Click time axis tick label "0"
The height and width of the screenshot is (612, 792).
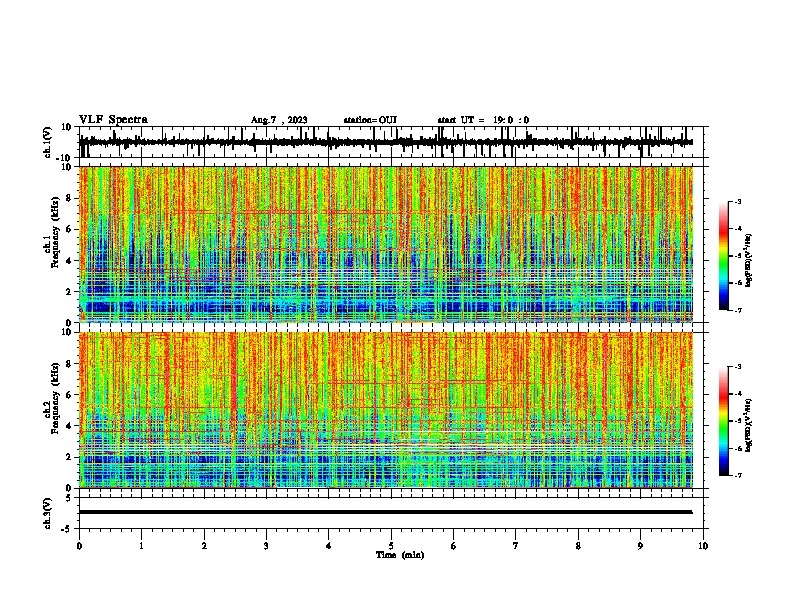pyautogui.click(x=79, y=545)
